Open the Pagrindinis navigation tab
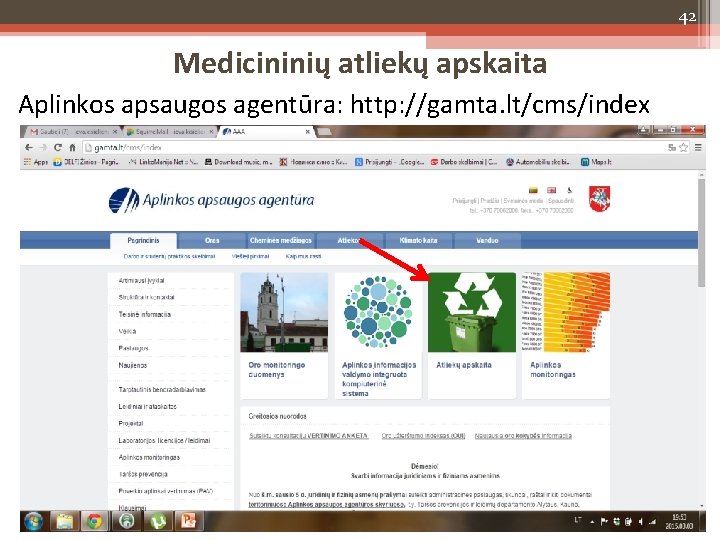The height and width of the screenshot is (540, 720). click(143, 241)
